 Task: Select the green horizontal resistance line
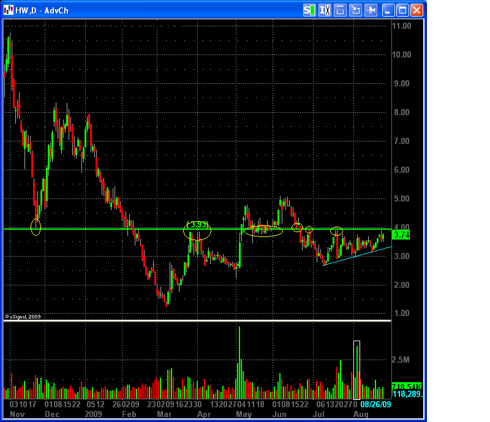tap(197, 229)
